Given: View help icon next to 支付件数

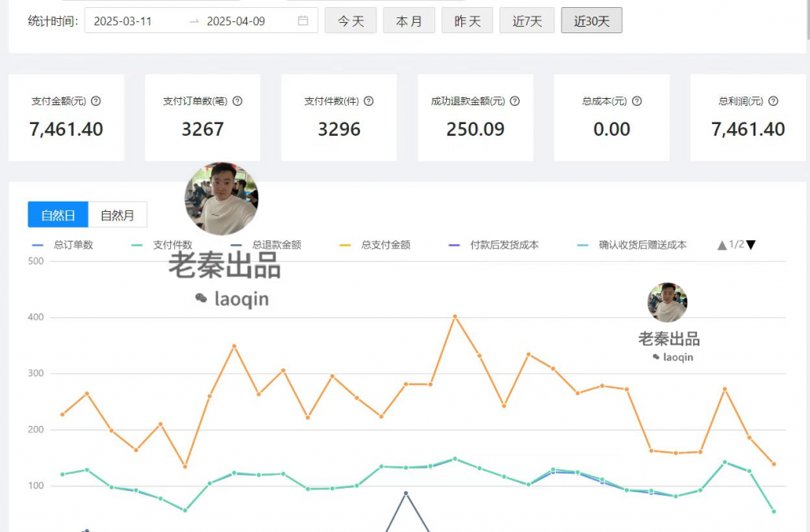Looking at the screenshot, I should pos(369,101).
